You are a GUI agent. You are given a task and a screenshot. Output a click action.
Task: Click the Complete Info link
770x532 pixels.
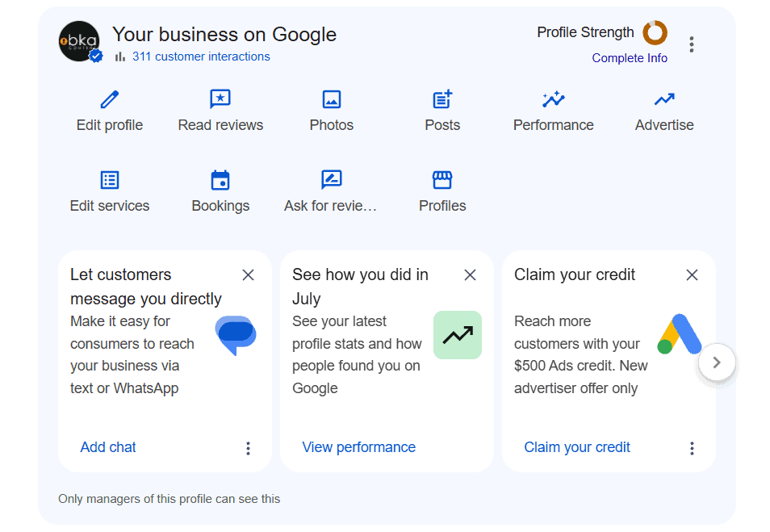630,58
